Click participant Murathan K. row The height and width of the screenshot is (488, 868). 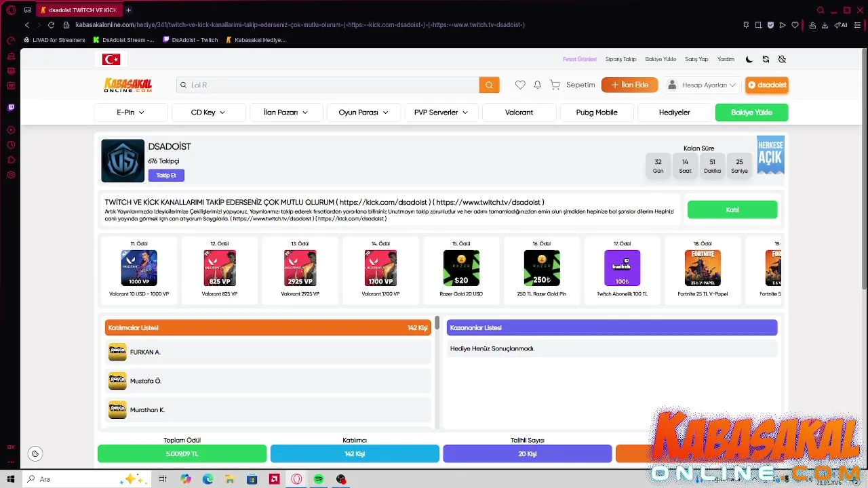click(x=268, y=410)
